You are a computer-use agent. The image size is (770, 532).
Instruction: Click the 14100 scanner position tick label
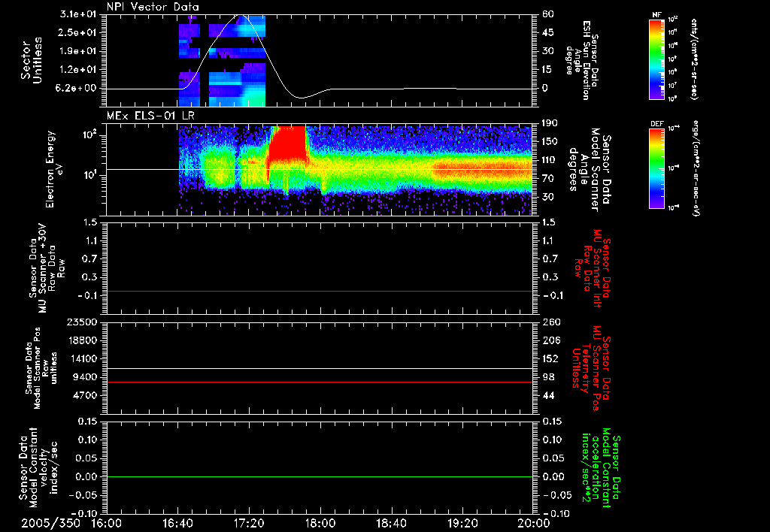[82, 358]
